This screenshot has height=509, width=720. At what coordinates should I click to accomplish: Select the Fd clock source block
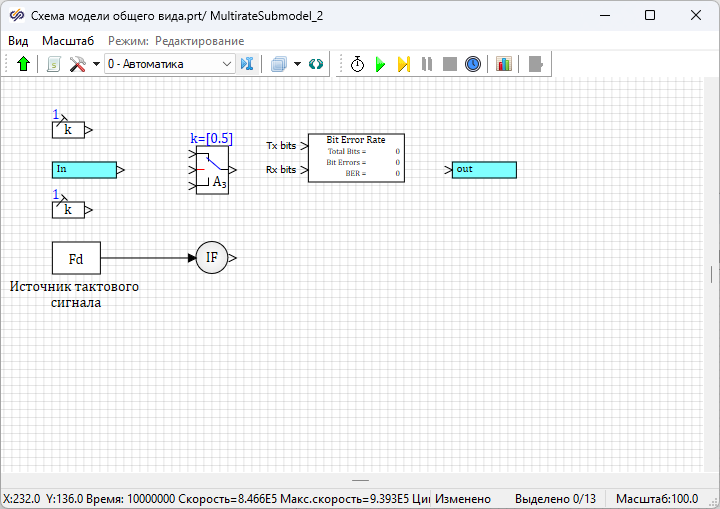76,258
